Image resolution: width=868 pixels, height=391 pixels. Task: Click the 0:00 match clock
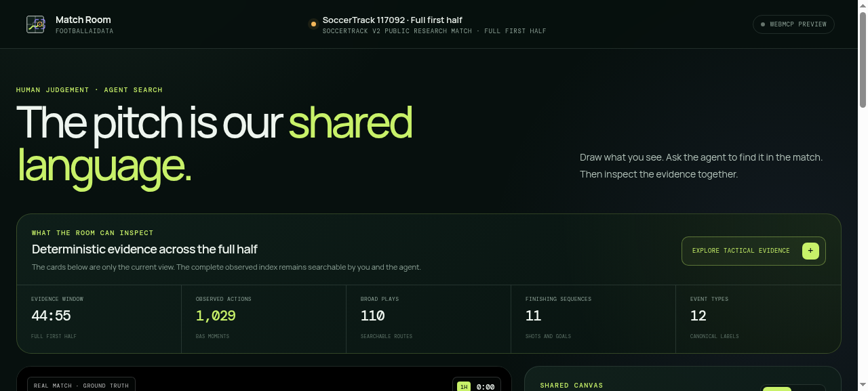[486, 387]
